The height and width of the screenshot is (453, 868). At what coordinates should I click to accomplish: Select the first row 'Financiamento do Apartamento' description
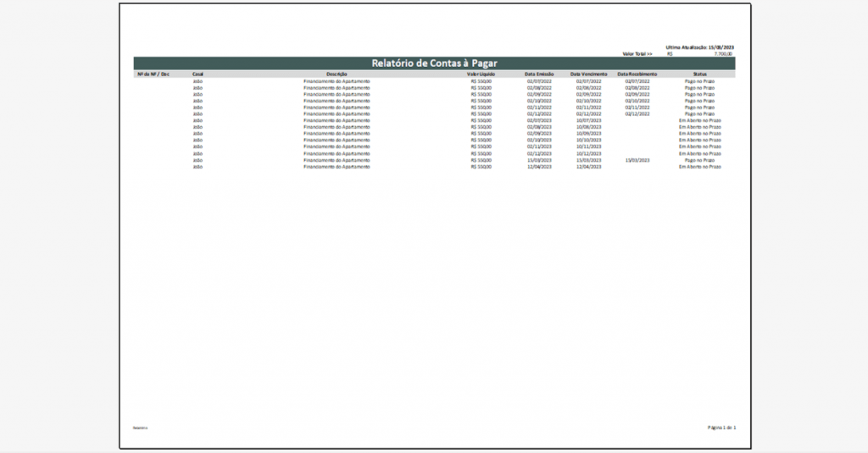coord(337,81)
